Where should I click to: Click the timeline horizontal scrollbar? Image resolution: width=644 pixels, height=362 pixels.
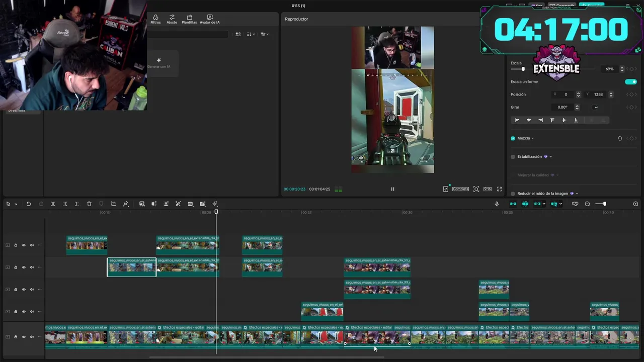[x=267, y=357]
